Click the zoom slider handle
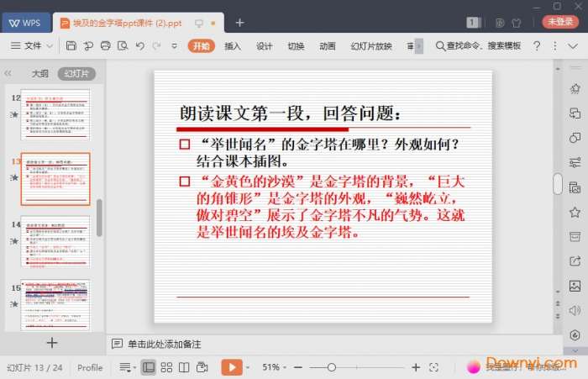Screen dimensions: 588x379 coord(331,367)
